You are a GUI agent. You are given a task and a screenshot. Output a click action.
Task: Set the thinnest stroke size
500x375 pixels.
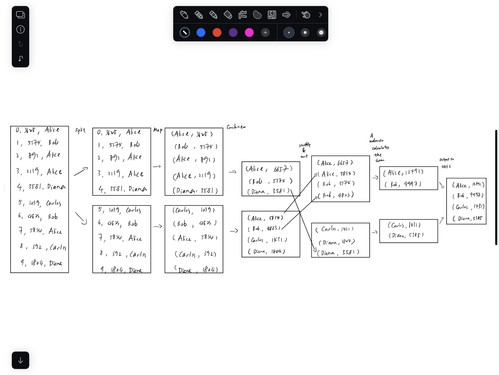point(289,32)
